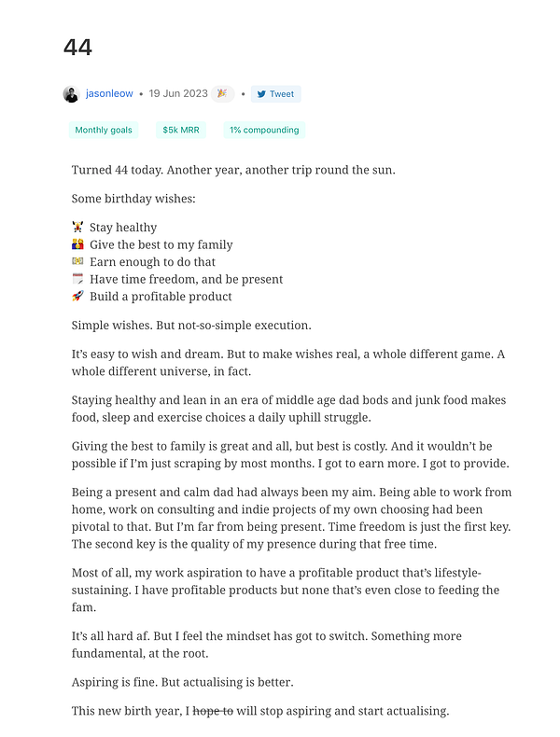Open the 1% compounding tag

pyautogui.click(x=264, y=131)
